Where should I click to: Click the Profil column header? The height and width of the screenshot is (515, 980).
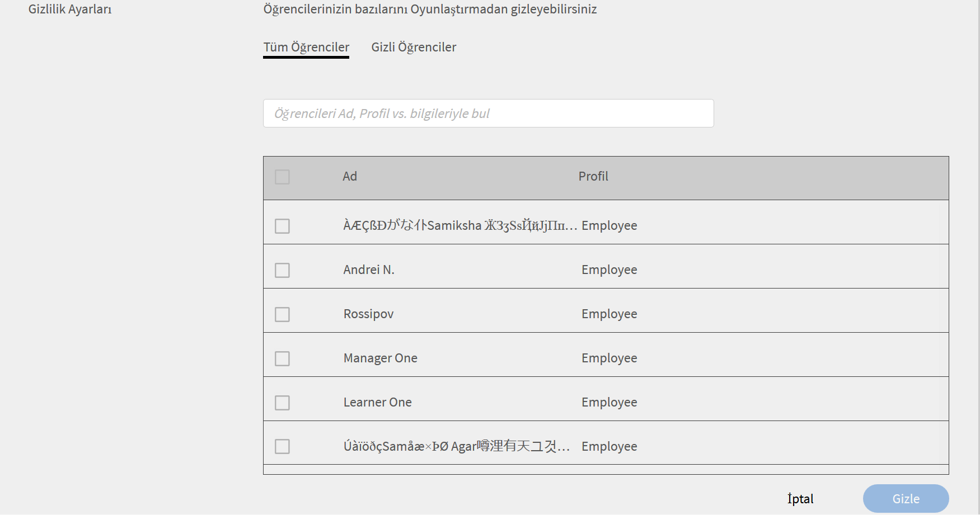pyautogui.click(x=593, y=177)
